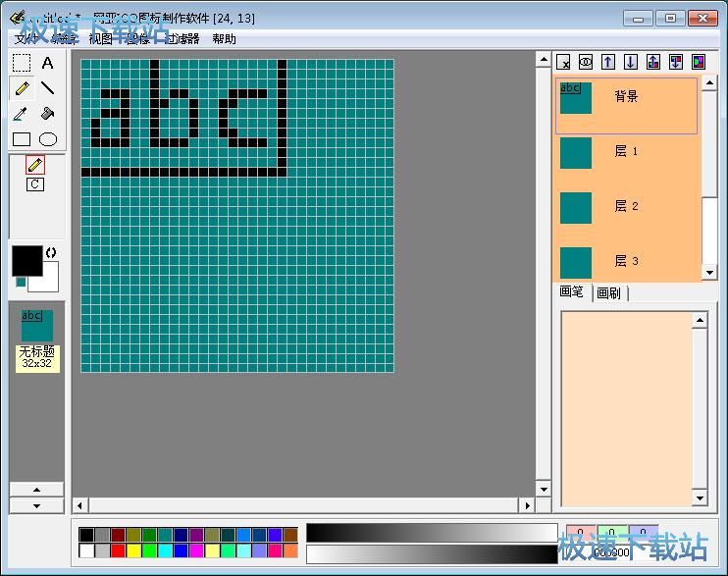Choose the C option below pencil mode
The height and width of the screenshot is (576, 728).
[x=35, y=184]
